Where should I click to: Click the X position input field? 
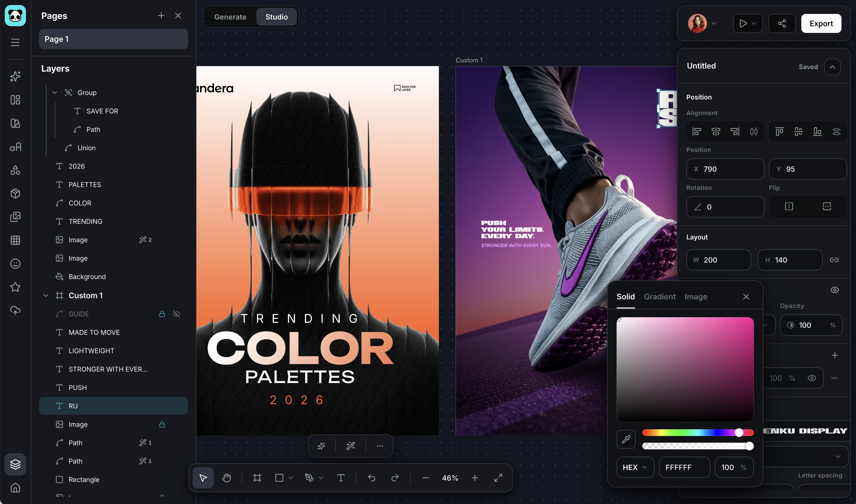tap(725, 169)
